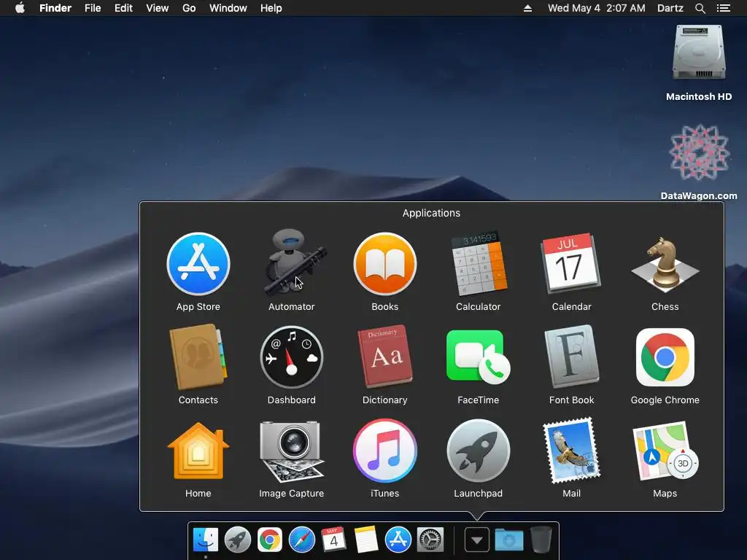Open the Trash in the Dock
The width and height of the screenshot is (747, 560).
(541, 540)
